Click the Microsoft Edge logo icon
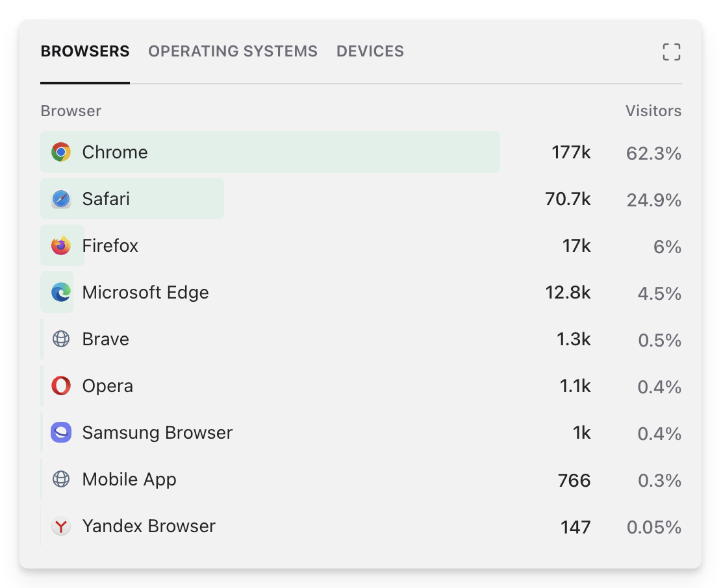Screen dimensions: 721x588 pyautogui.click(x=61, y=293)
